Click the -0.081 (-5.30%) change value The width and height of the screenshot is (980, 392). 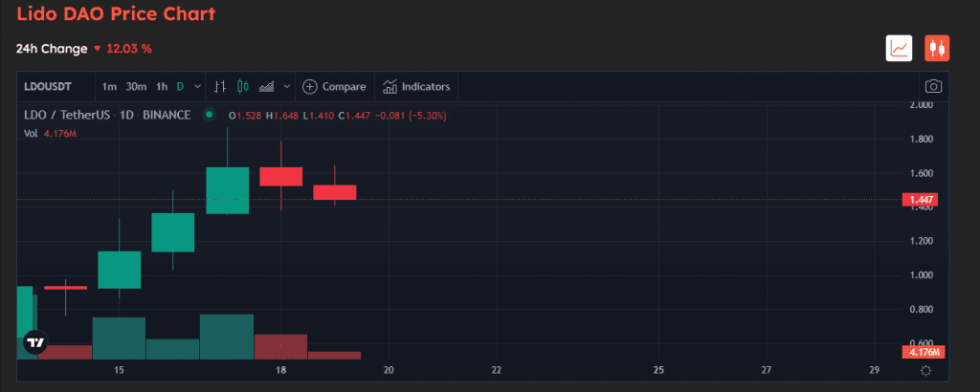click(411, 116)
